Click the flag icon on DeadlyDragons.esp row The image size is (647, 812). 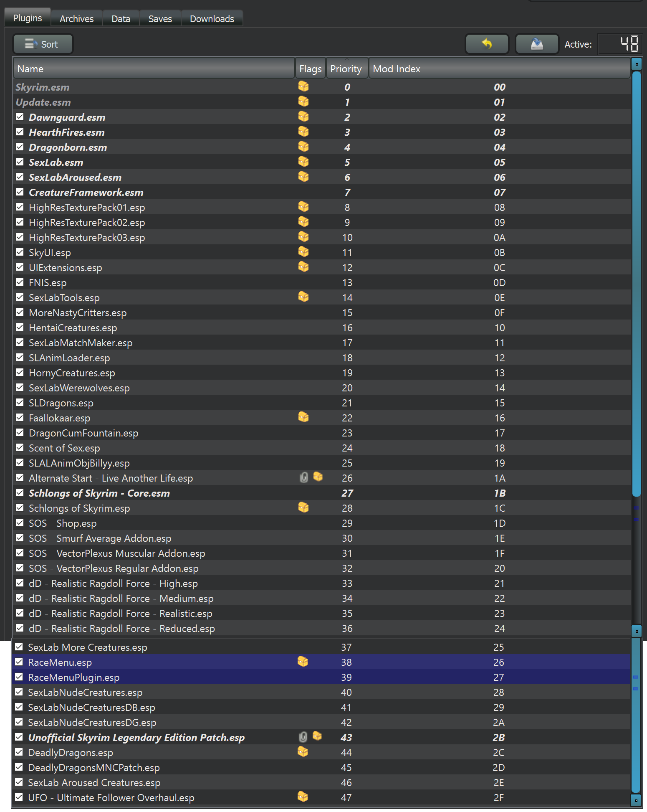303,752
